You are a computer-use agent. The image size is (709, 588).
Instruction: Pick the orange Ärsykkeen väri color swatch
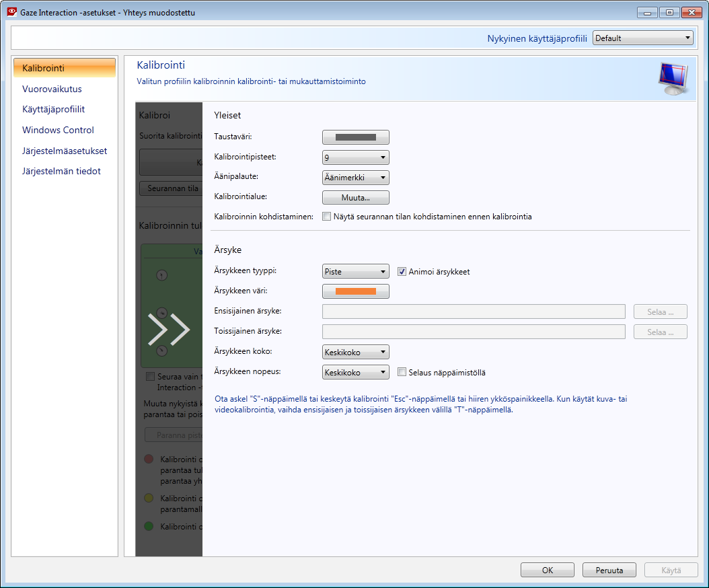[355, 291]
